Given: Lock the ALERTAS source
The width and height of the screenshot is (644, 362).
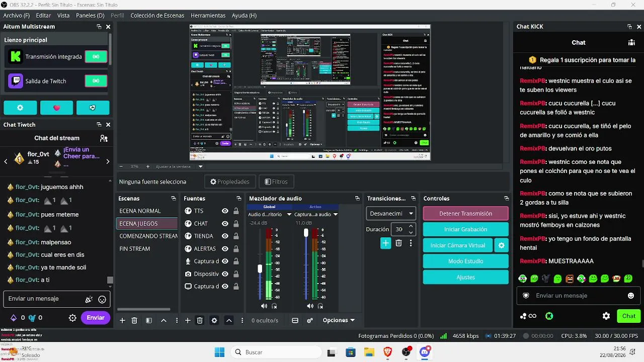Looking at the screenshot, I should 236,249.
